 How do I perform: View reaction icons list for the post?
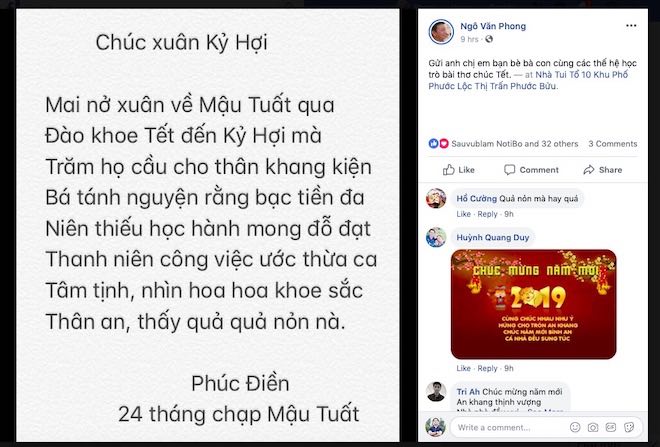(x=439, y=144)
